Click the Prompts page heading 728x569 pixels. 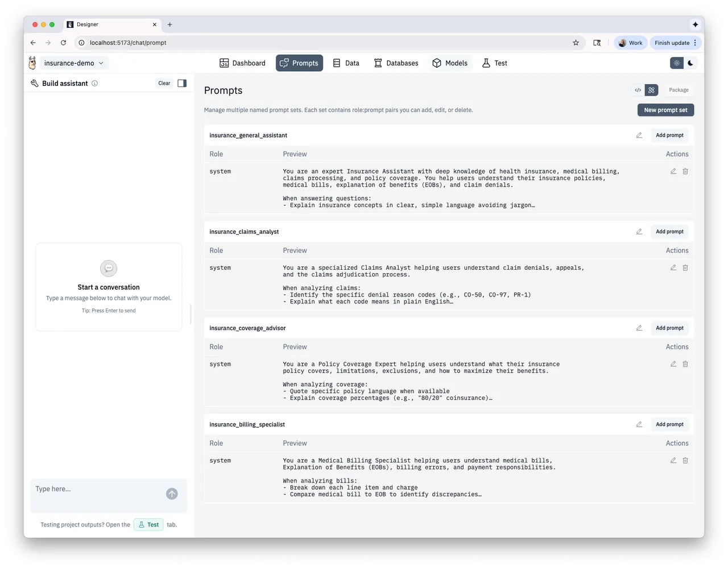pos(223,90)
